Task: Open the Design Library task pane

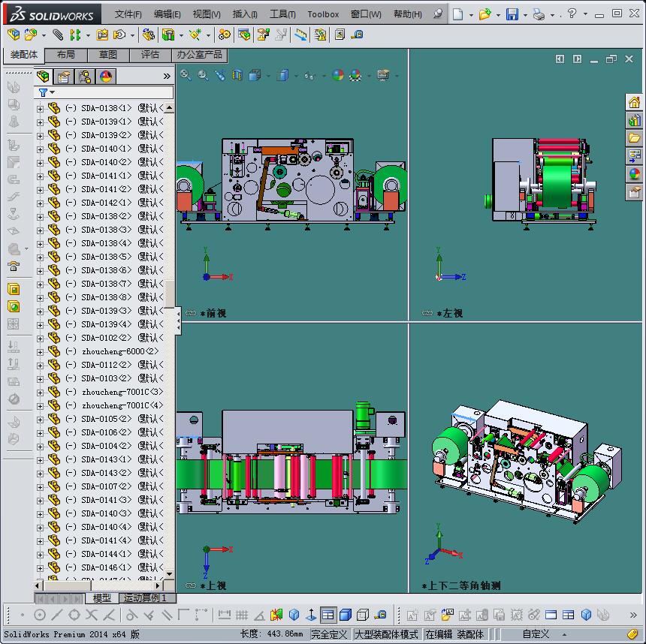Action: tap(635, 120)
